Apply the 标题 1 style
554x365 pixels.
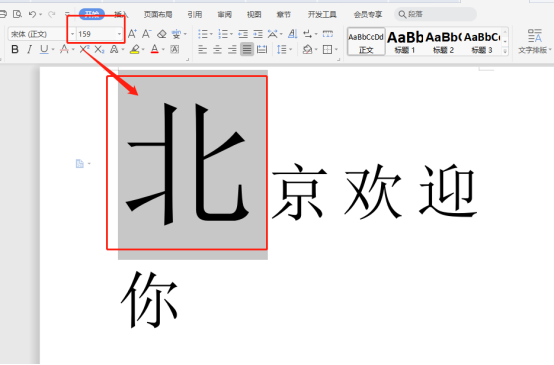coord(405,42)
